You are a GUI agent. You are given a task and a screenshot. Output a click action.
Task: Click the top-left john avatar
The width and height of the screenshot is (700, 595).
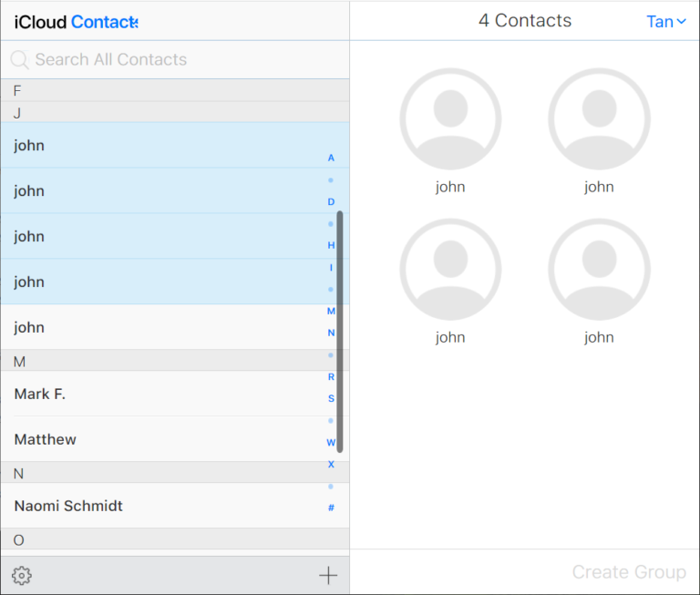pos(450,119)
